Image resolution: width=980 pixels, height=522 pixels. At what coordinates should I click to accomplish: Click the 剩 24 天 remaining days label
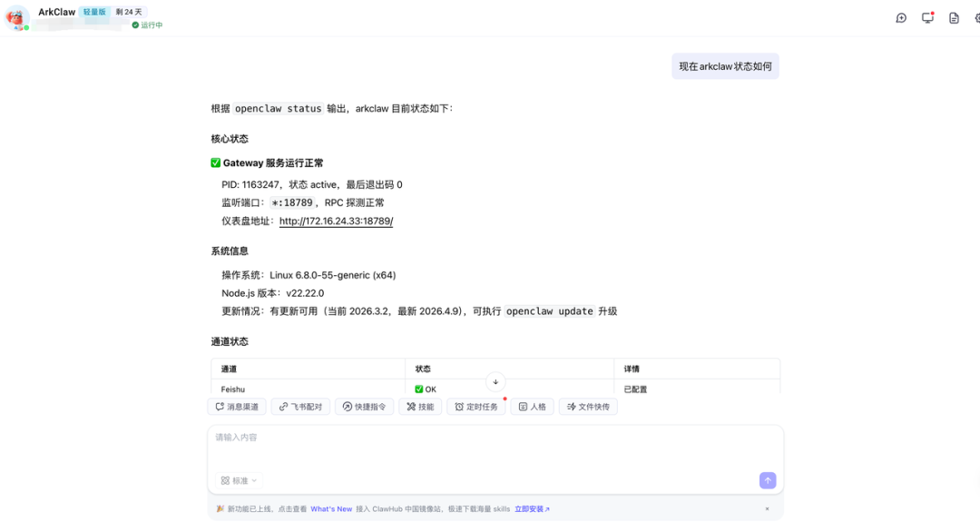click(x=129, y=12)
